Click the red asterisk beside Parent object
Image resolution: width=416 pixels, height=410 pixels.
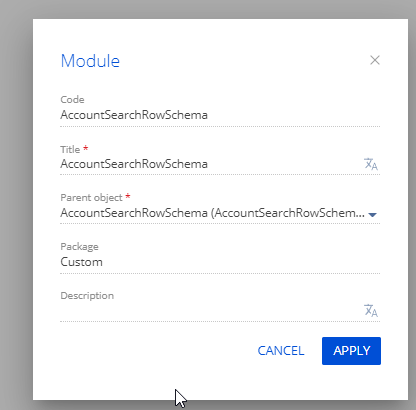point(128,196)
